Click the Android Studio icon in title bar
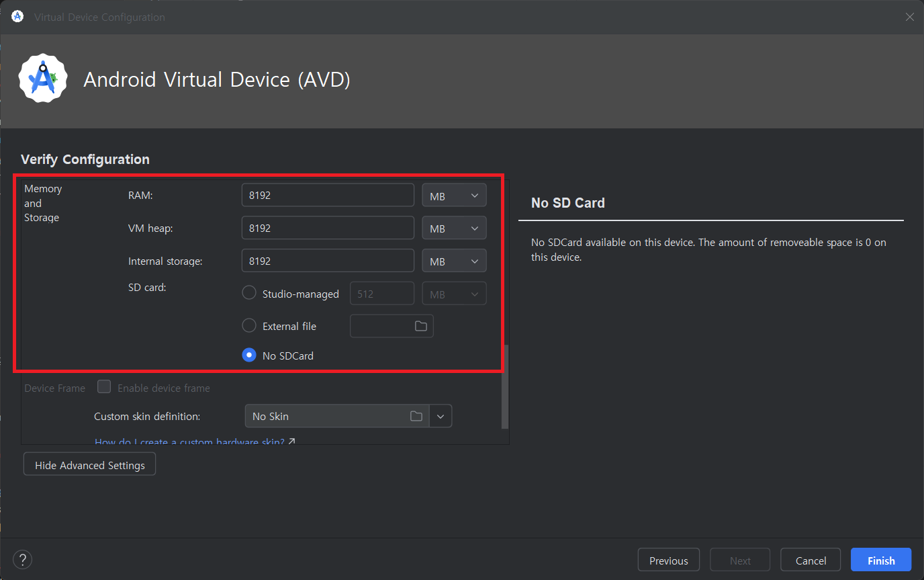Image resolution: width=924 pixels, height=580 pixels. click(17, 17)
